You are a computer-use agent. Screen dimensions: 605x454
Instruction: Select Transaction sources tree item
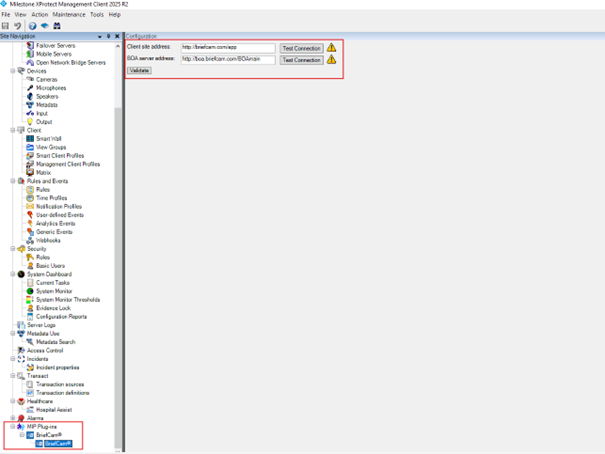(x=60, y=384)
